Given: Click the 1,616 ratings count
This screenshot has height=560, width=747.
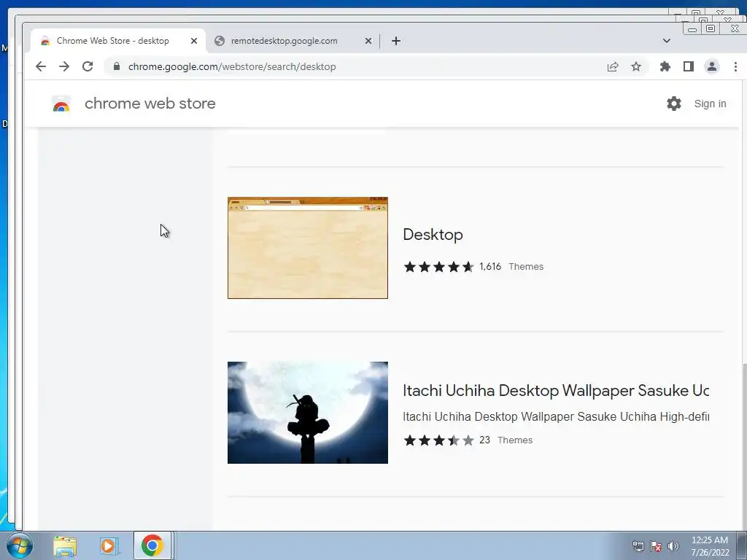Looking at the screenshot, I should [490, 267].
